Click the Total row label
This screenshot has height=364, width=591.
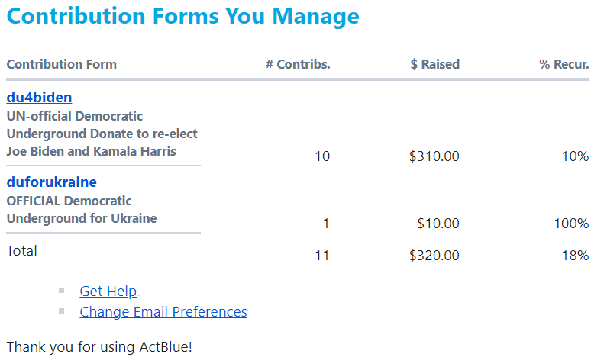click(21, 250)
